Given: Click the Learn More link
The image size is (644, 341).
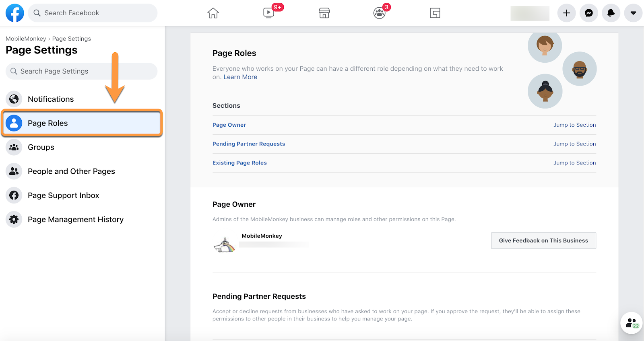Looking at the screenshot, I should [x=240, y=77].
